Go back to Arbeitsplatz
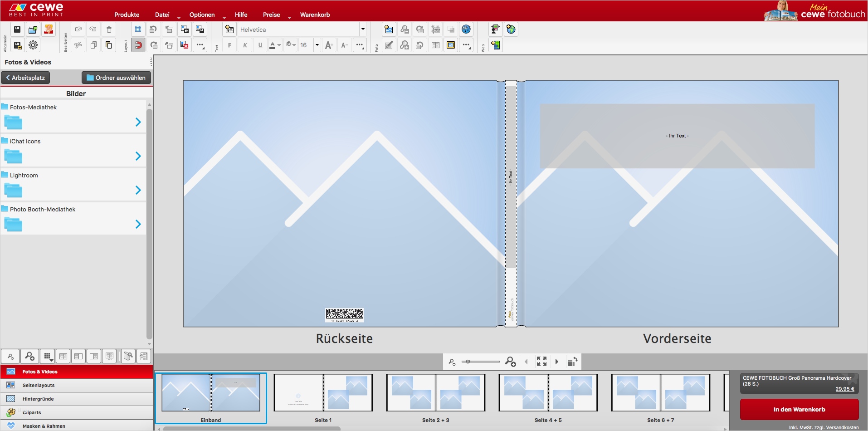 26,78
